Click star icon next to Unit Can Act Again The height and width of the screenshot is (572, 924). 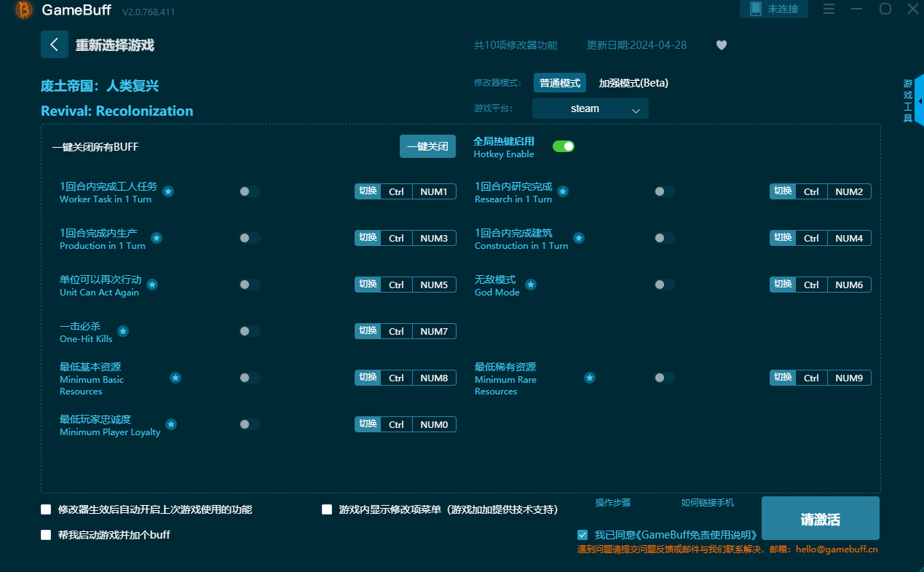(x=152, y=285)
